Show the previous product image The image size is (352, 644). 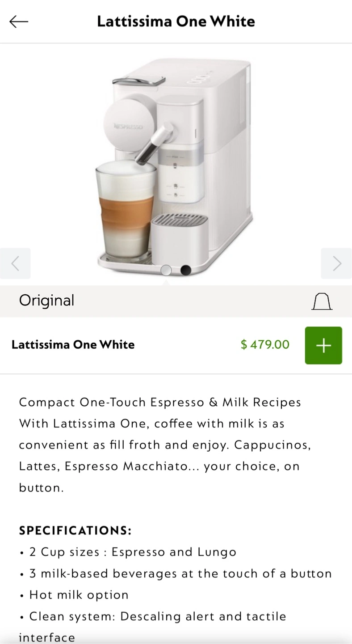coord(15,263)
